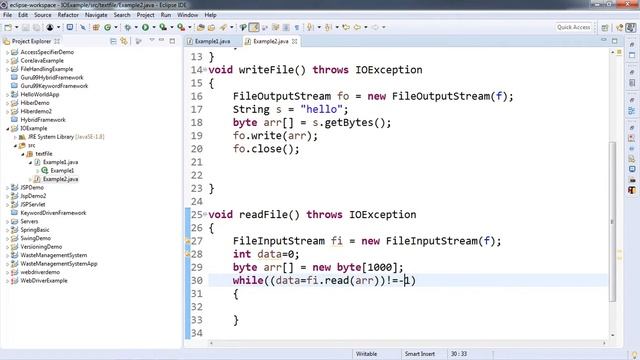Switch to the Java perspective icon

[x=631, y=27]
